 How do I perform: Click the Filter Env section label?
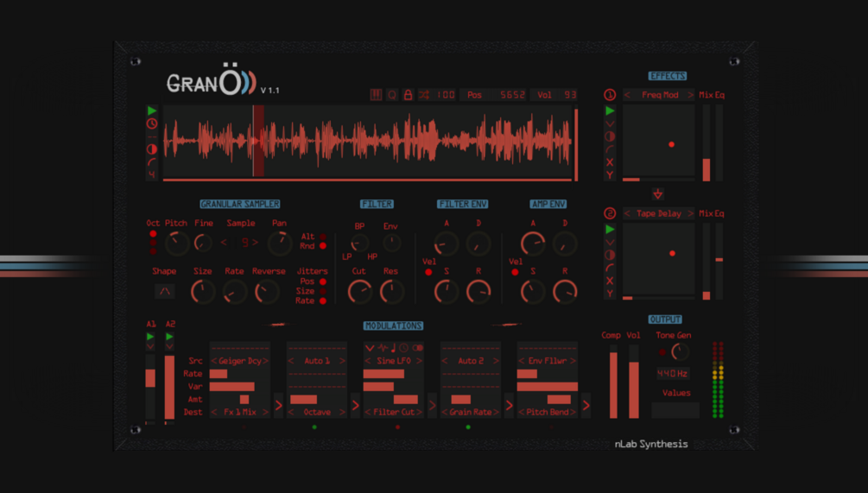coord(462,204)
